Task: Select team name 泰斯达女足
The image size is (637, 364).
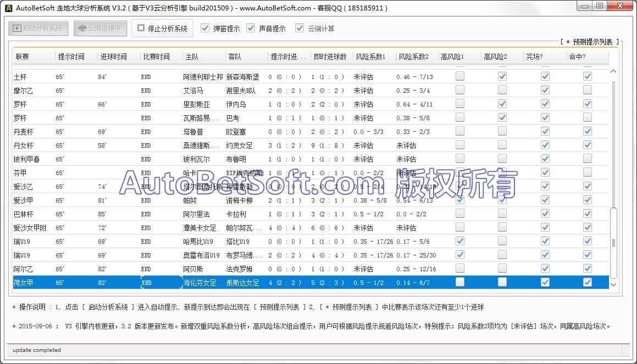Action: click(242, 283)
